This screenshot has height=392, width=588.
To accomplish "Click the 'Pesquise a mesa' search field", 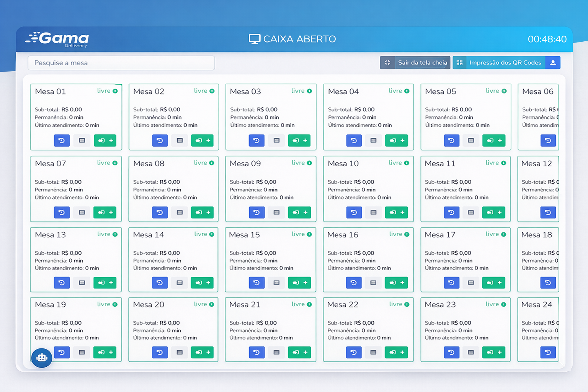I will [121, 63].
